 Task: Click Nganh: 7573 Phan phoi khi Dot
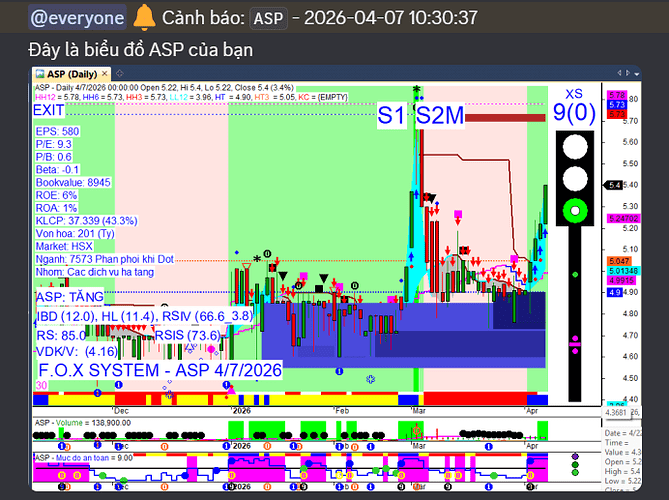pos(105,259)
